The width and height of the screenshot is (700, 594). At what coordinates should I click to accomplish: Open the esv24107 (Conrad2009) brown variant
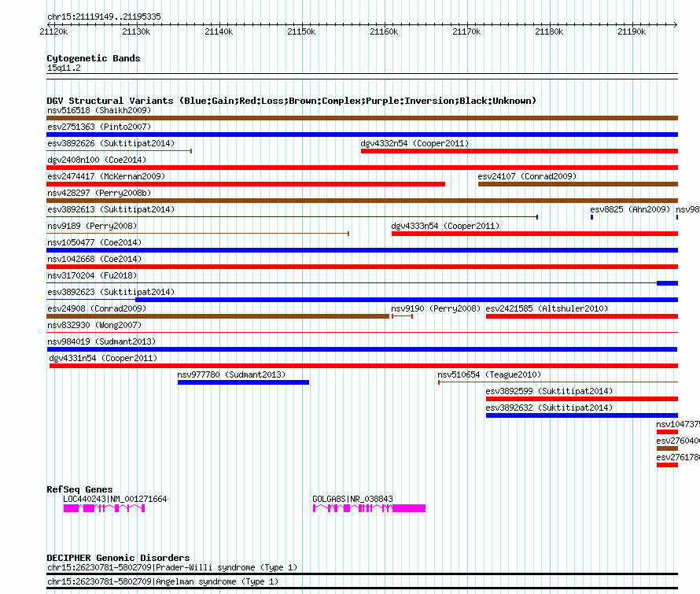(x=578, y=184)
